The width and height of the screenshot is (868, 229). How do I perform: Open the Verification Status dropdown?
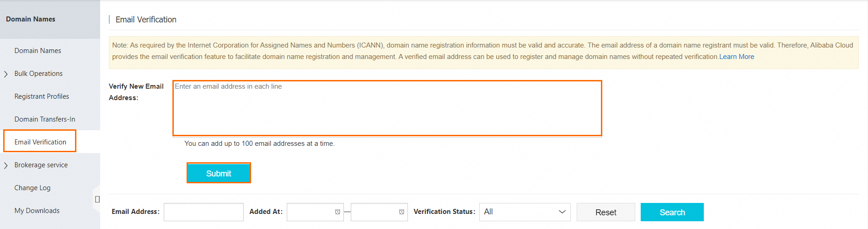click(525, 212)
